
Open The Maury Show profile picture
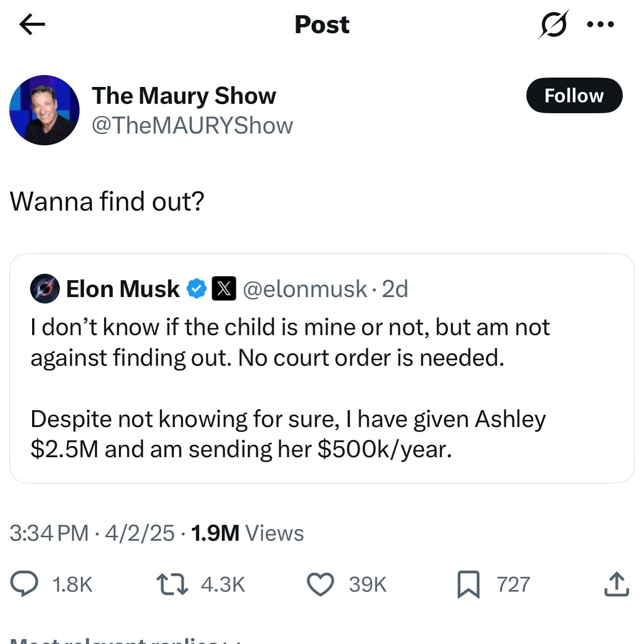[x=44, y=110]
